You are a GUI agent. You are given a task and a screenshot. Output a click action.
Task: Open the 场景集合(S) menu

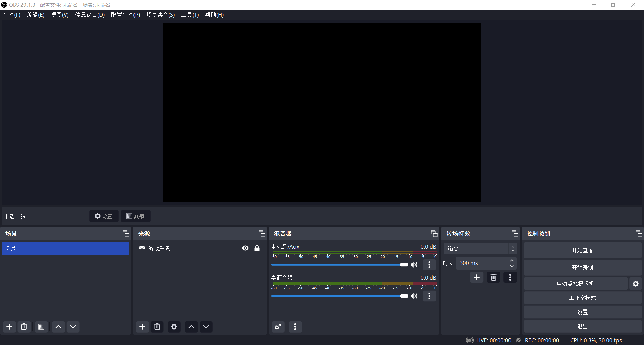(x=161, y=15)
